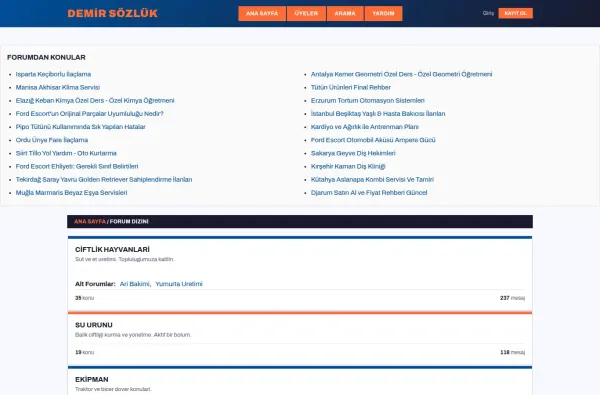Click the Kayıt Ol button
Screen dimensions: 600x395
[515, 13]
